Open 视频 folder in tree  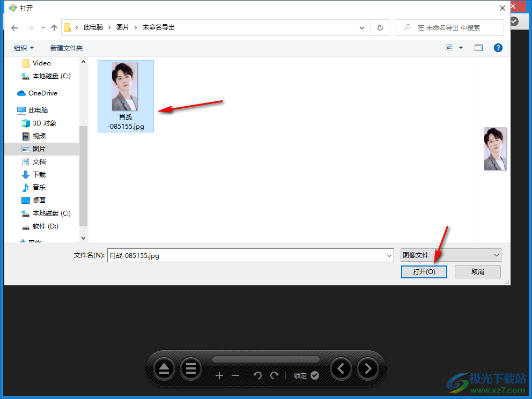34,136
